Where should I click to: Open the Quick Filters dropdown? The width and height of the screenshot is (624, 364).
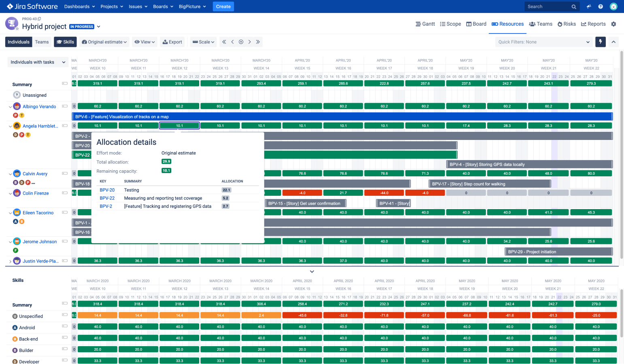[x=543, y=42]
